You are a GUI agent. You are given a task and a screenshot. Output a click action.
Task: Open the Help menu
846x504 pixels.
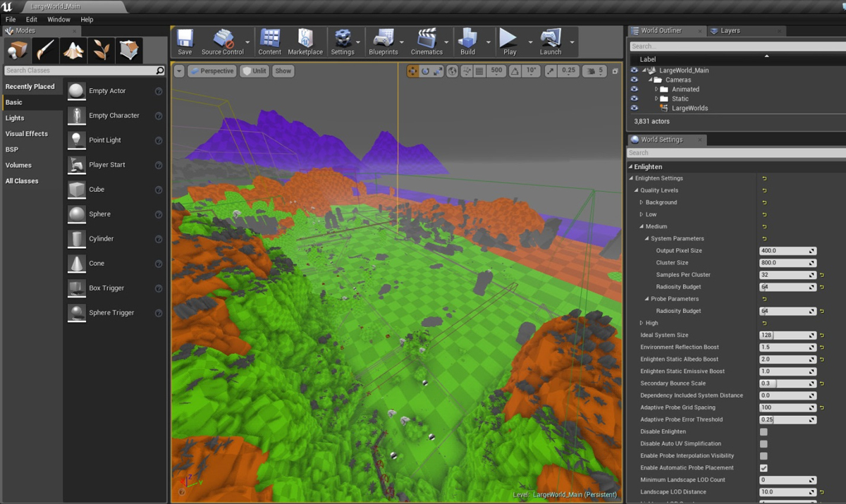(87, 20)
